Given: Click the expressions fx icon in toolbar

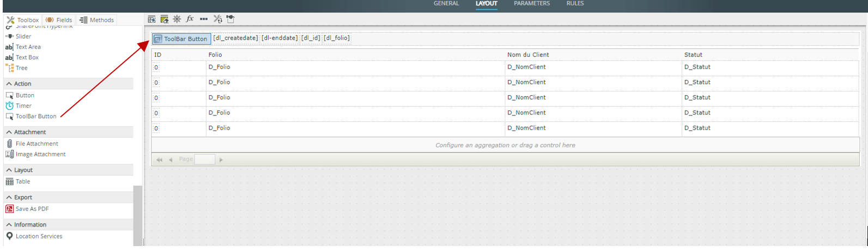Looking at the screenshot, I should coord(190,19).
